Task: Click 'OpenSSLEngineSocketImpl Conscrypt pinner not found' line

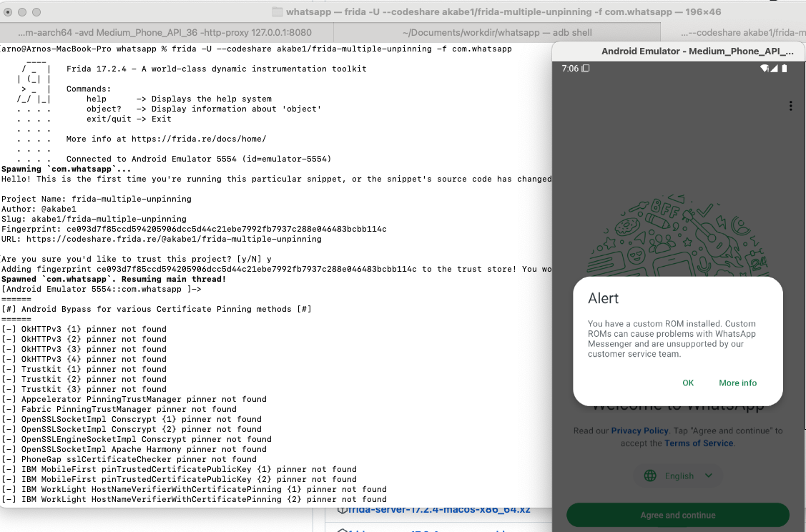Action: coord(137,440)
